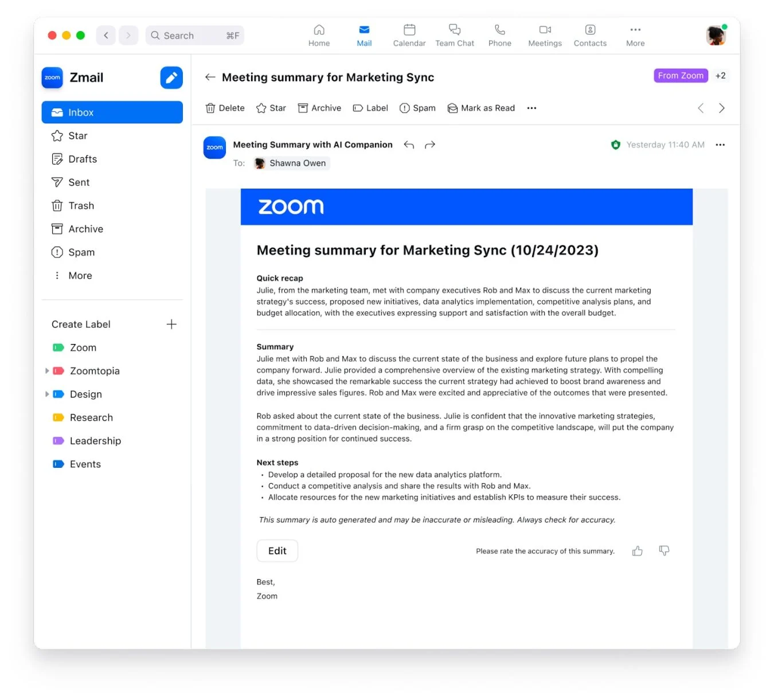
Task: Switch to the Home tab
Action: 319,34
